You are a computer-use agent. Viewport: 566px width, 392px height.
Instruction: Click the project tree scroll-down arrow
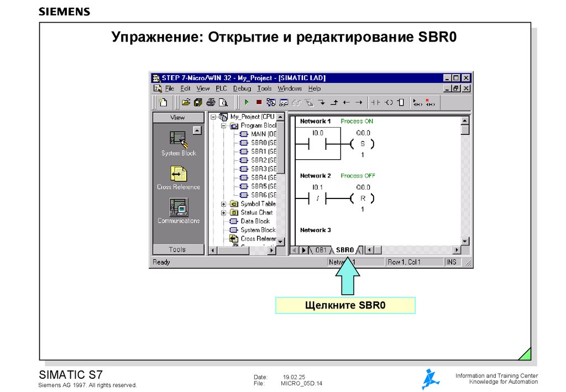280,242
